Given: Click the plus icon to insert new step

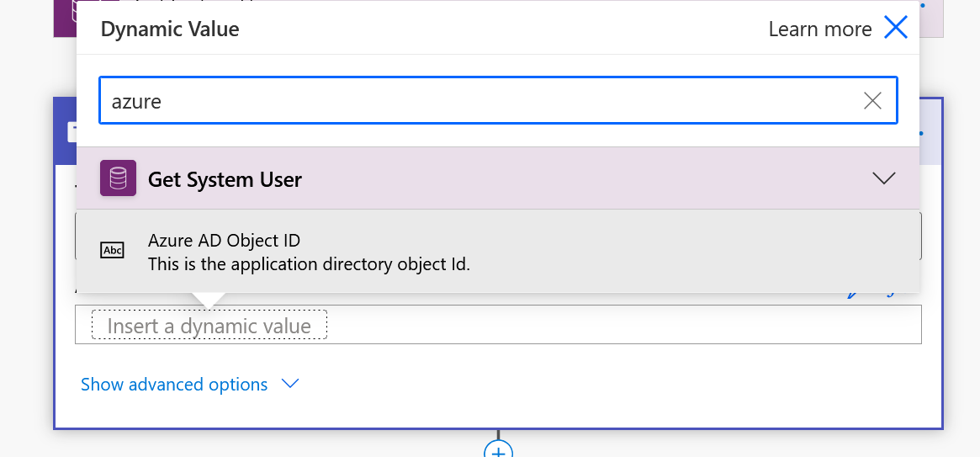Looking at the screenshot, I should tap(498, 450).
